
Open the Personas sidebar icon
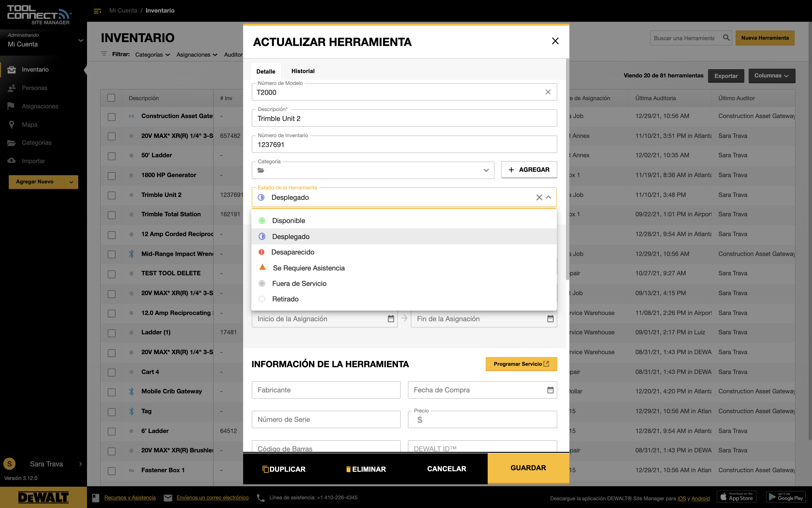tap(12, 88)
